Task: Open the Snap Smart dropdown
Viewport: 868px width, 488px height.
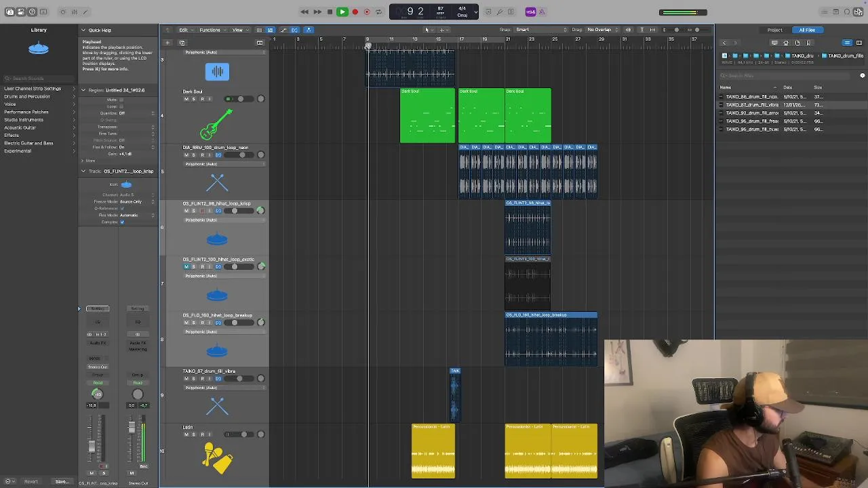Action: coord(541,30)
